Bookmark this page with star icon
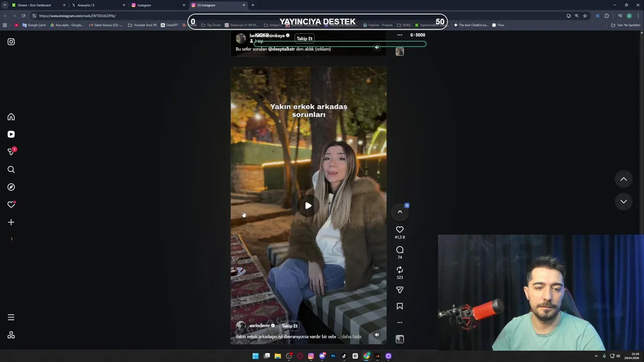The width and height of the screenshot is (644, 362). pyautogui.click(x=585, y=16)
